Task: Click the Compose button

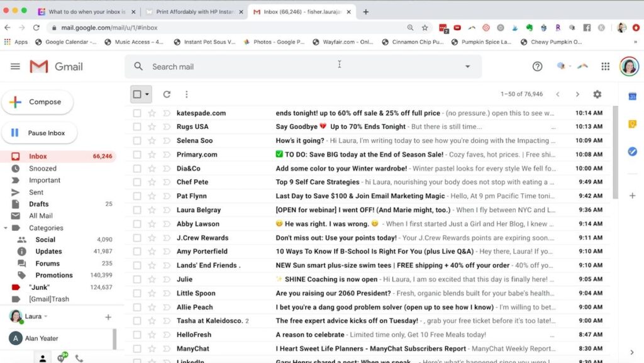Action: click(x=37, y=102)
